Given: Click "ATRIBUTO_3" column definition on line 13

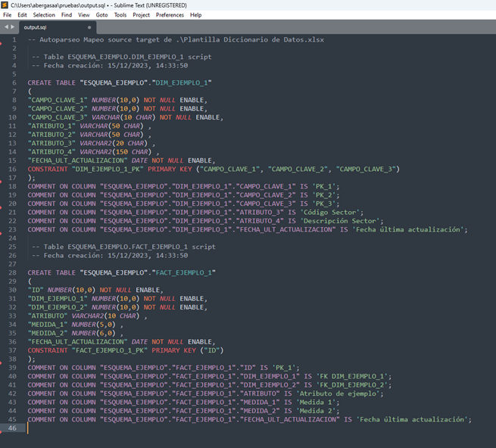Looking at the screenshot, I should (92, 143).
